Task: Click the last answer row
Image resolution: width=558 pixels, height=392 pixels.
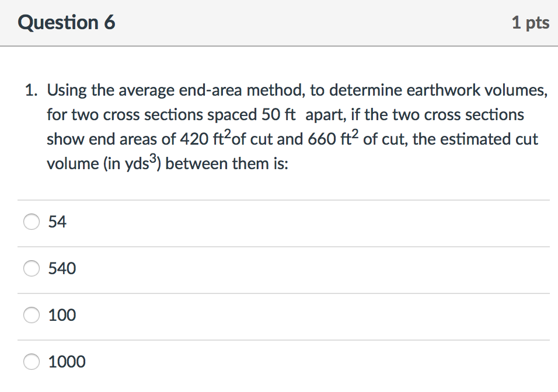Action: tap(233, 362)
